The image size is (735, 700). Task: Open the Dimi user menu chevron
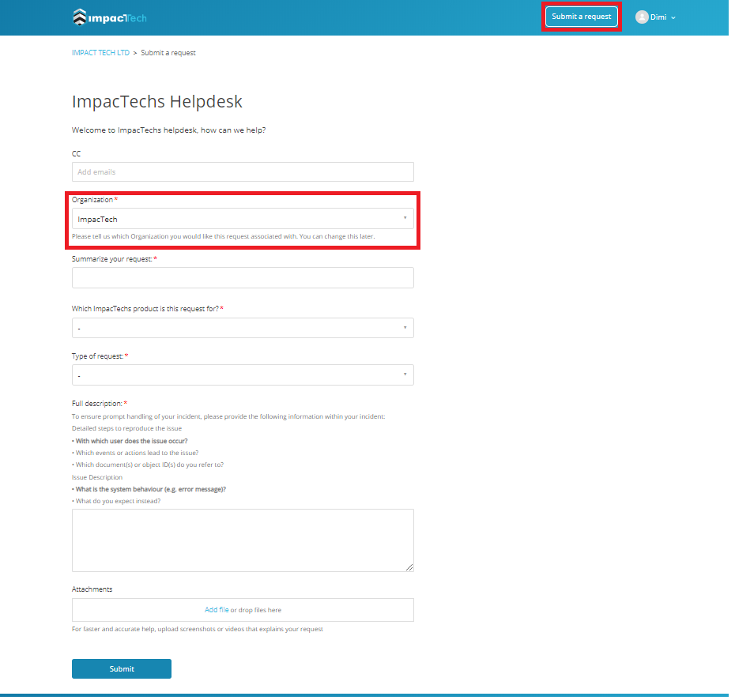[x=673, y=18]
